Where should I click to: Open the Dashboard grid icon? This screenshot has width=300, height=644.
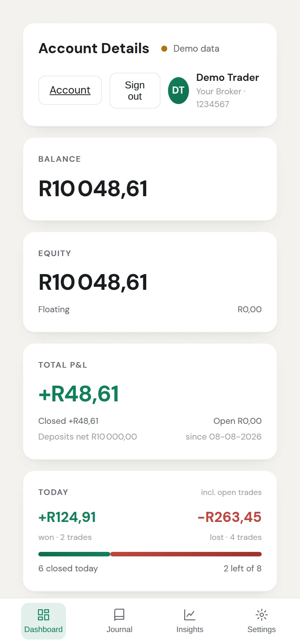43,614
